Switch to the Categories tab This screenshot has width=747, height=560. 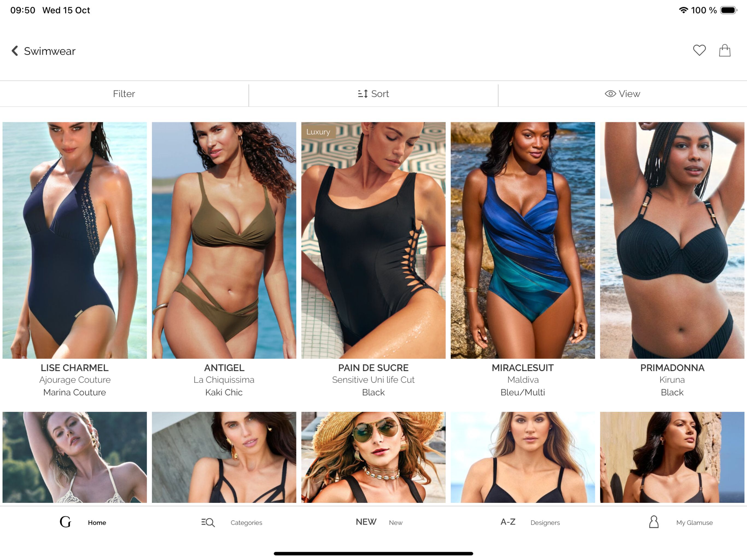pyautogui.click(x=246, y=523)
